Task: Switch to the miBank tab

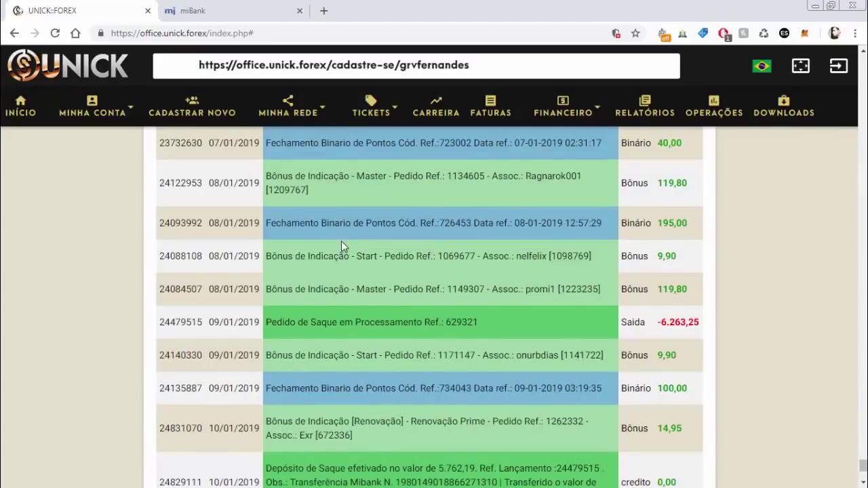Action: click(233, 11)
